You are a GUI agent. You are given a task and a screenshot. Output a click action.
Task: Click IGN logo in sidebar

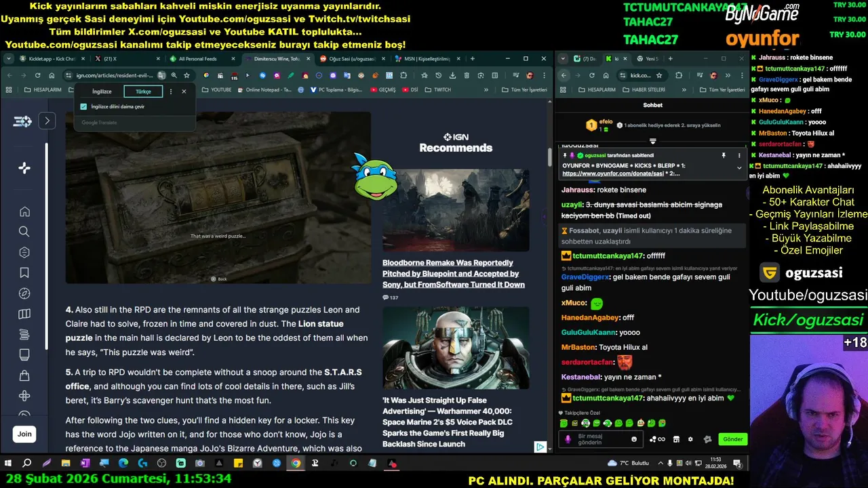[x=22, y=121]
